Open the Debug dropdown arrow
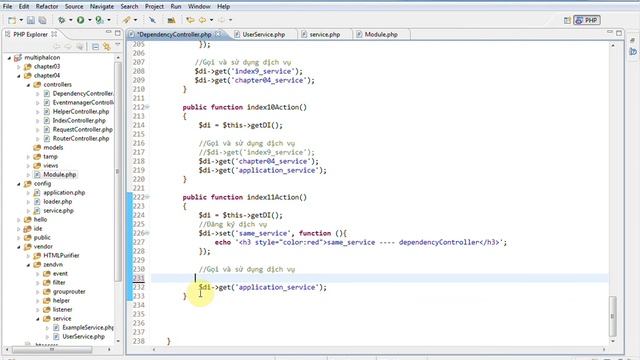 point(71,20)
